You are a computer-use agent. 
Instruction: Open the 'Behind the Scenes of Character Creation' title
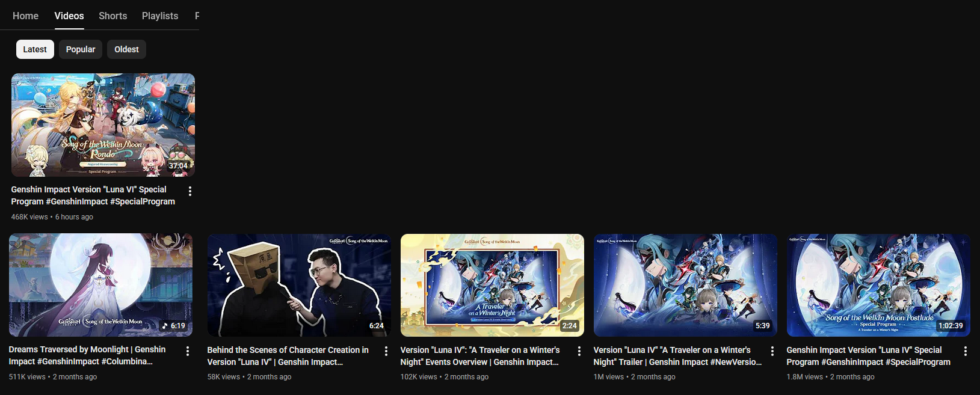[x=288, y=356]
